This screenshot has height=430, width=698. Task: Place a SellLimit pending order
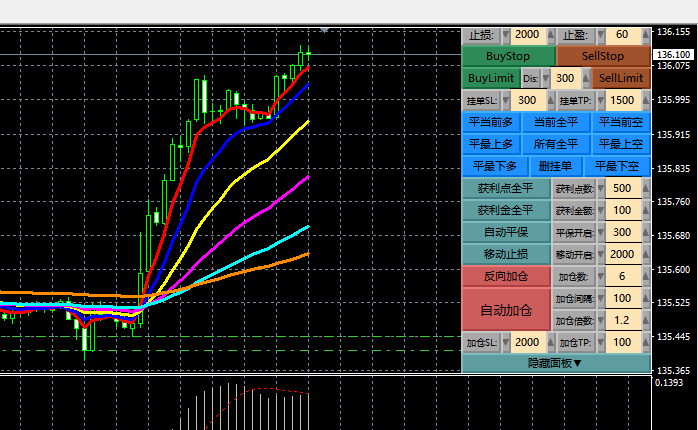(621, 78)
